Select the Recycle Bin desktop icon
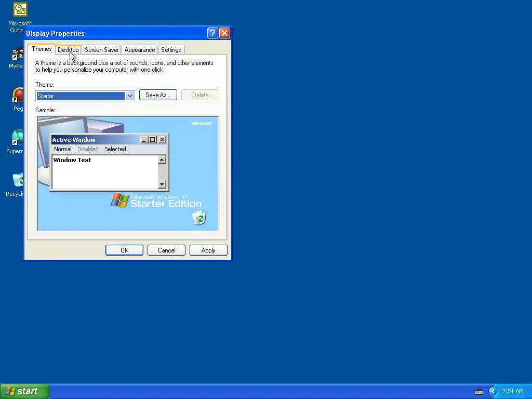 point(18,180)
